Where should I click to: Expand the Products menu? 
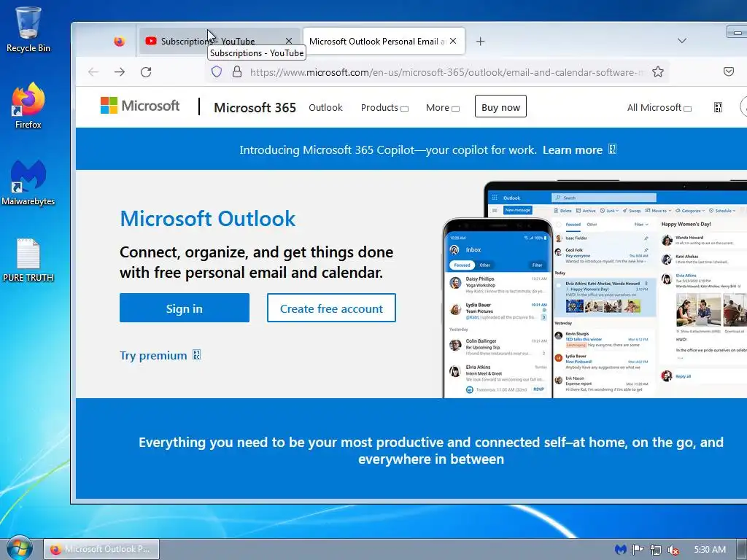point(384,108)
